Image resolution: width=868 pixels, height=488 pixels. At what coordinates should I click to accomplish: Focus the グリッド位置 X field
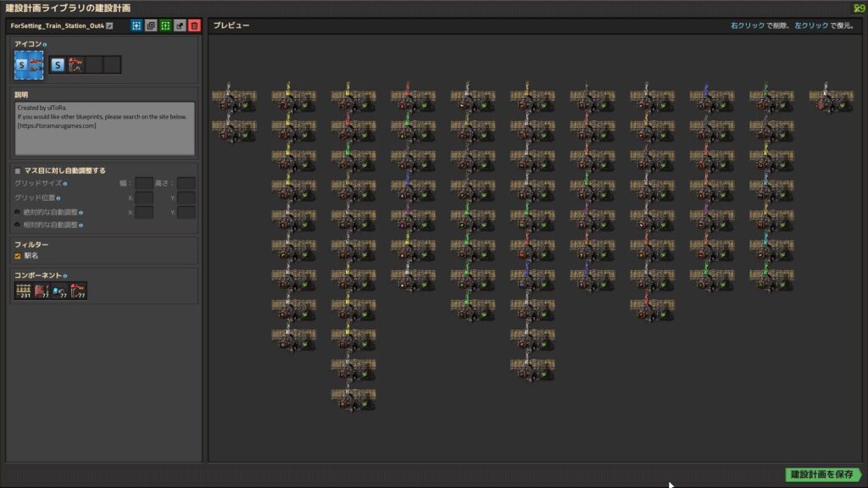point(144,197)
